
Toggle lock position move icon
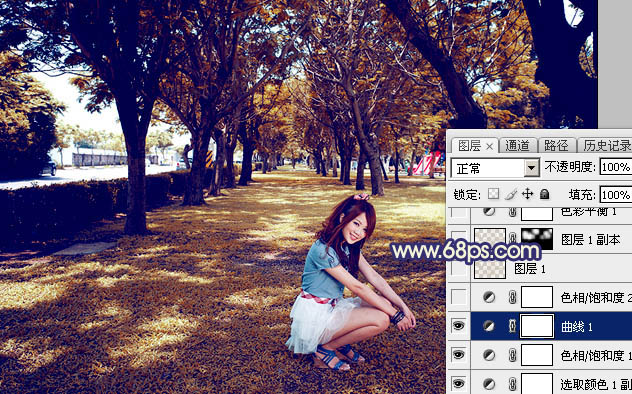tap(527, 194)
